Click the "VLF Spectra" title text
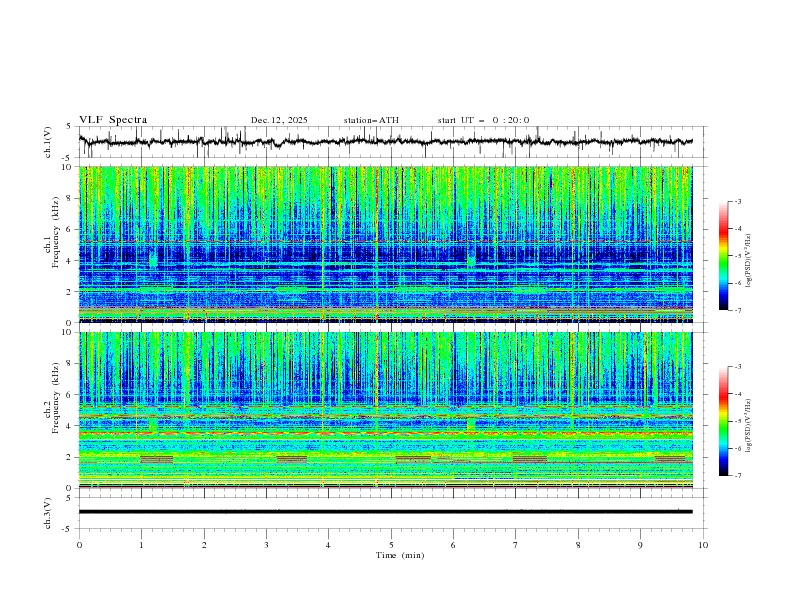This screenshot has width=792, height=612. (x=113, y=120)
